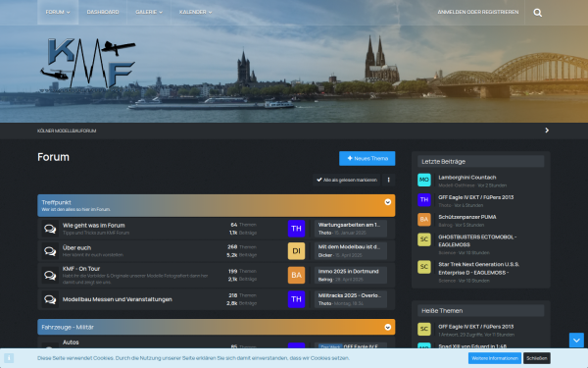Click SC avatar in Heiße Themen
This screenshot has height=368, width=588.
[x=424, y=329]
